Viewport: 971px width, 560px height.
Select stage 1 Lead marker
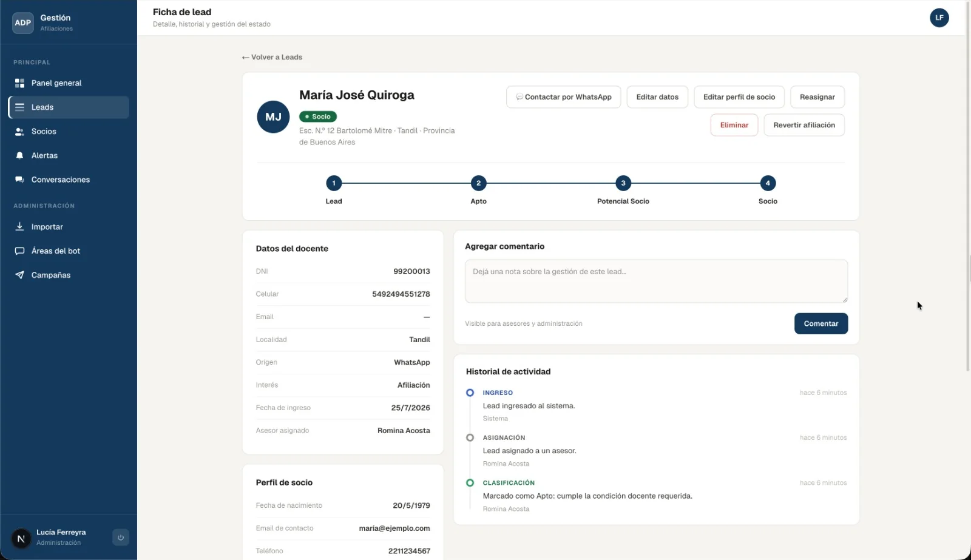pyautogui.click(x=334, y=183)
